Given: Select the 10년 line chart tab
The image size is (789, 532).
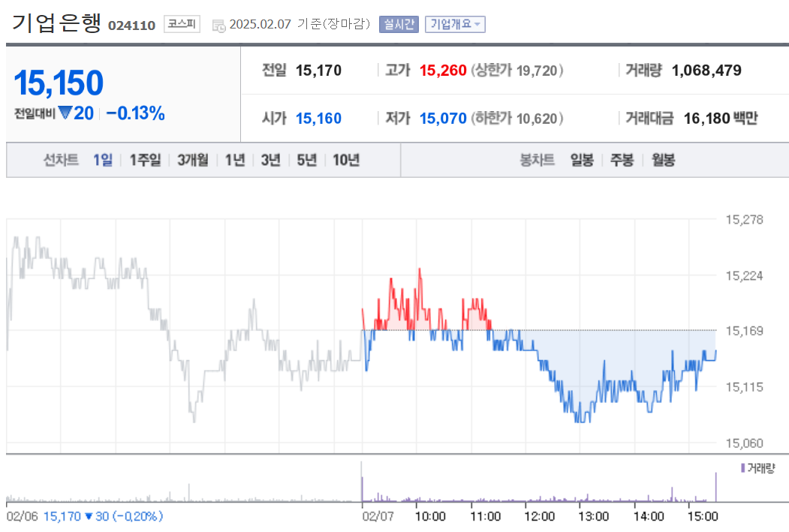Looking at the screenshot, I should point(346,160).
